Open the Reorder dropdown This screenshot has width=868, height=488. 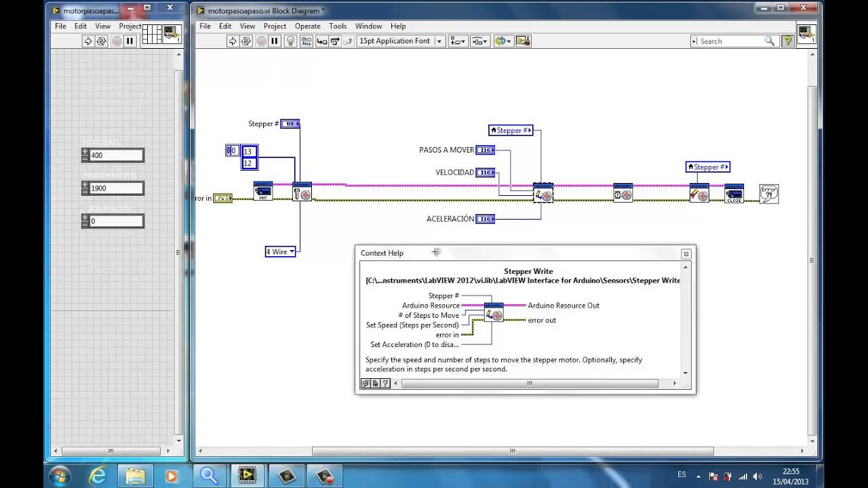[503, 41]
